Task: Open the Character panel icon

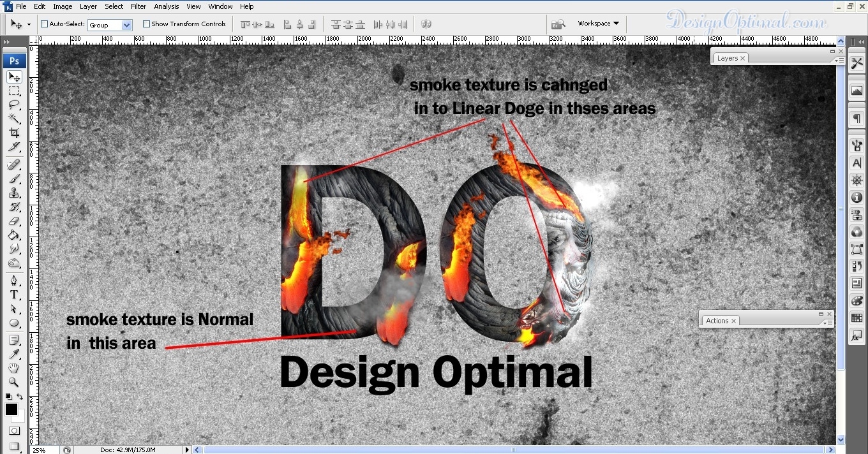Action: pyautogui.click(x=857, y=163)
